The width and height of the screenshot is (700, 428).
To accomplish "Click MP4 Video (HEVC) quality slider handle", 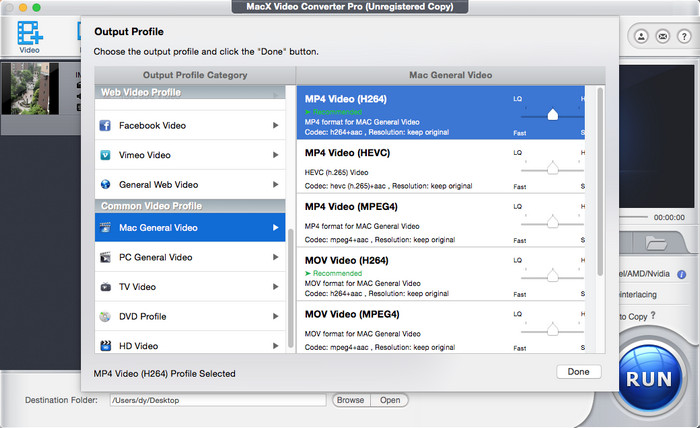I will click(x=553, y=168).
